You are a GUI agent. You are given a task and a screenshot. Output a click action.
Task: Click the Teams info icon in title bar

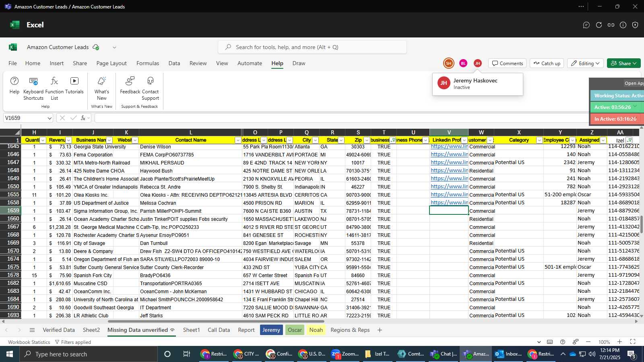tap(623, 25)
